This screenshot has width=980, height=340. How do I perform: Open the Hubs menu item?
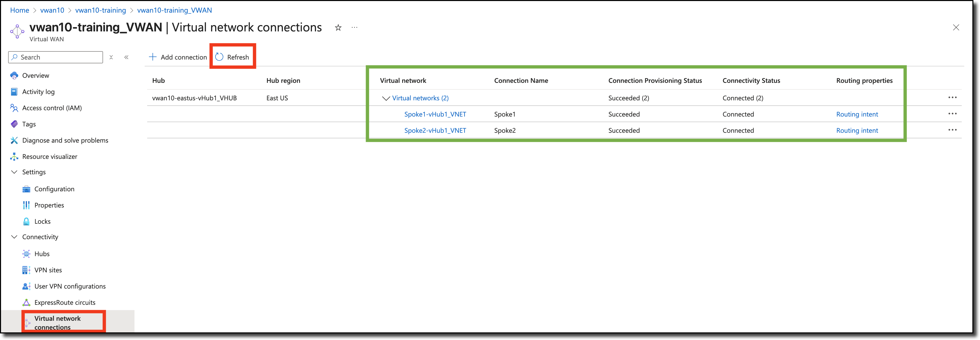pos(42,254)
